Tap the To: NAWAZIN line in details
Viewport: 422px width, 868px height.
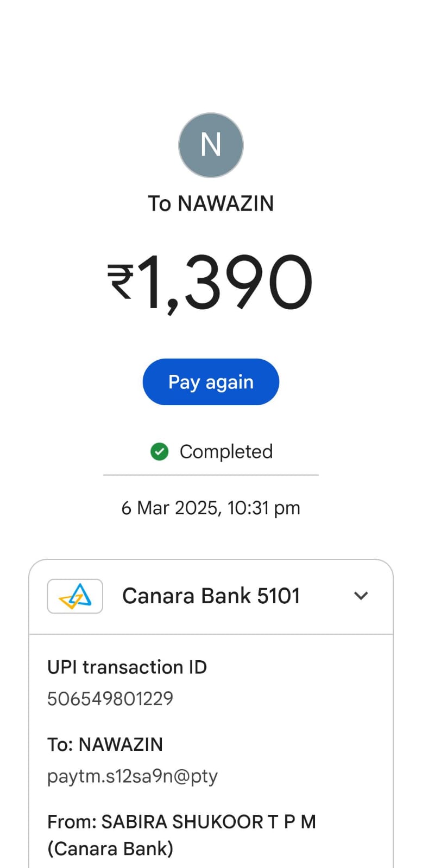point(105,744)
